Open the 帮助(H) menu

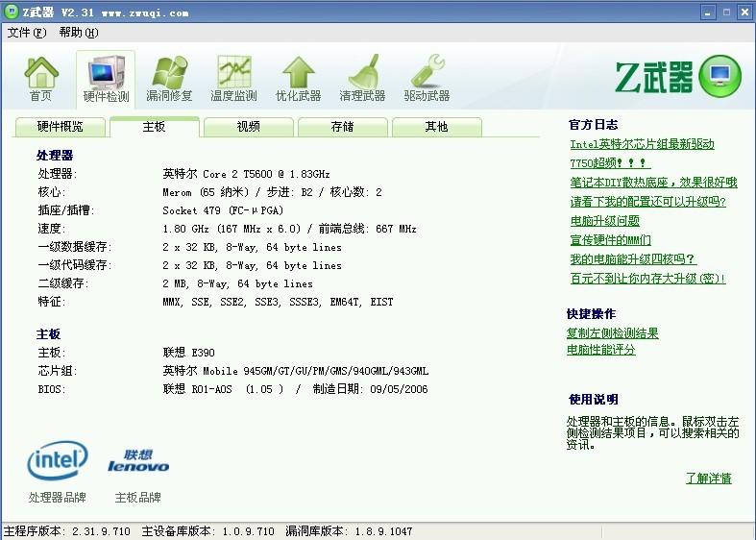click(79, 33)
